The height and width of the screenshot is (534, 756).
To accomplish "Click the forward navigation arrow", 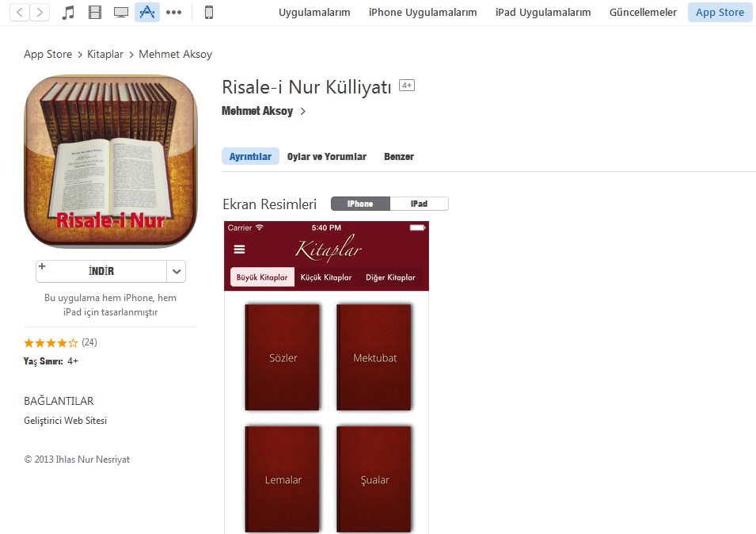I will (x=40, y=12).
